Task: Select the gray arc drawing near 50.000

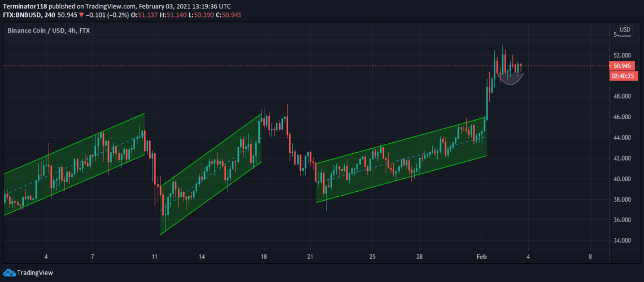Action: tap(510, 81)
